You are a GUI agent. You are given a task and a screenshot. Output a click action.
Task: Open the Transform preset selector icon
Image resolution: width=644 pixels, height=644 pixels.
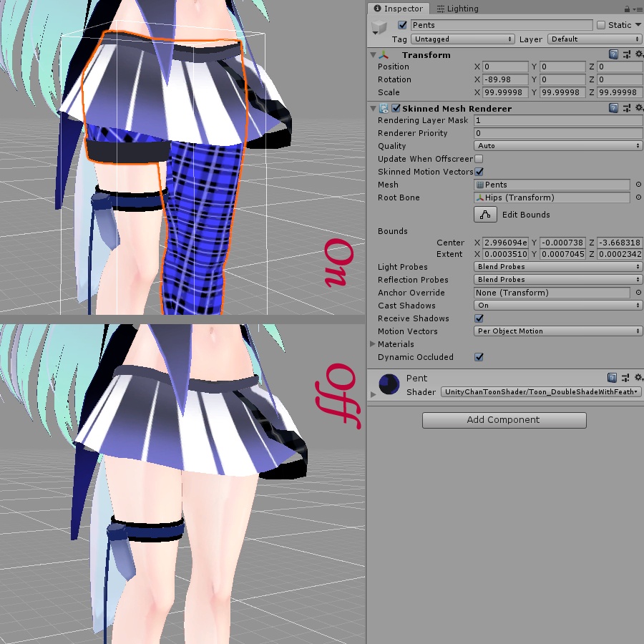point(626,54)
